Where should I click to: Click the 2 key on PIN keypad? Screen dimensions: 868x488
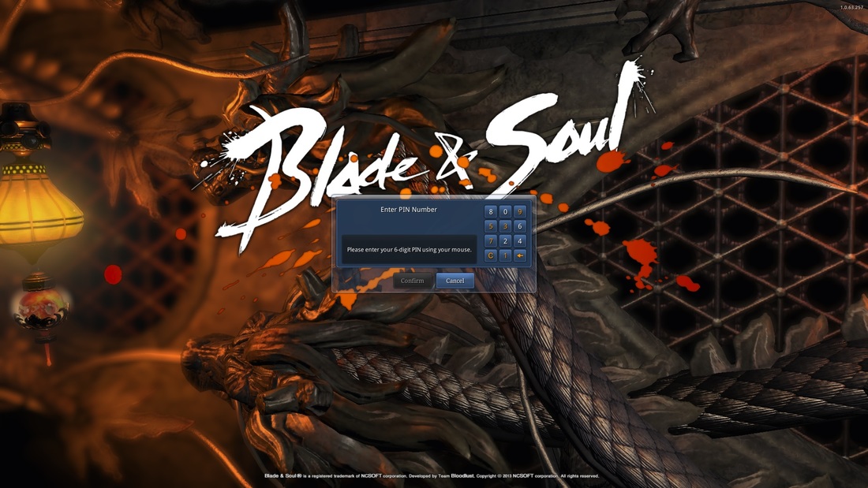tap(505, 240)
